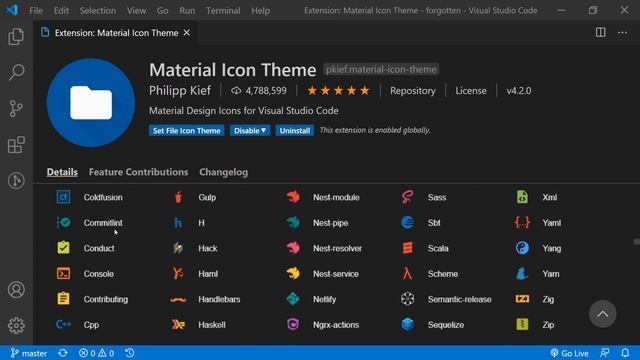
Task: Click the Material Icon Theme folder logo
Action: [91, 103]
